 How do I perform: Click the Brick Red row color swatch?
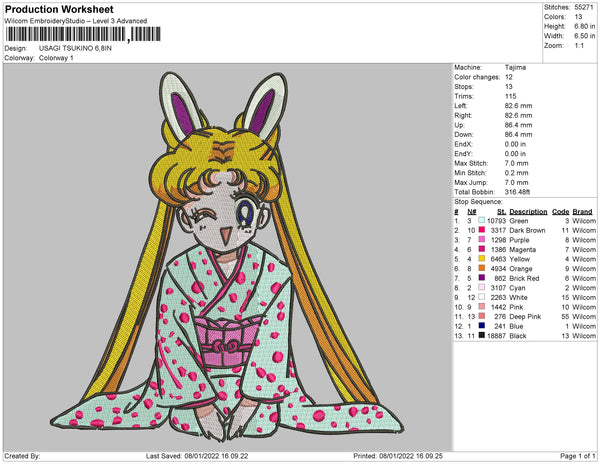[481, 278]
